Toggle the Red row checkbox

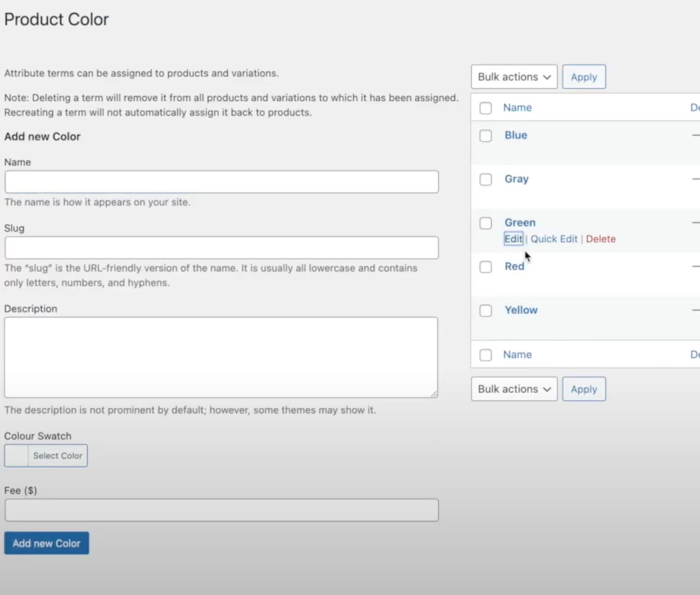coord(485,267)
